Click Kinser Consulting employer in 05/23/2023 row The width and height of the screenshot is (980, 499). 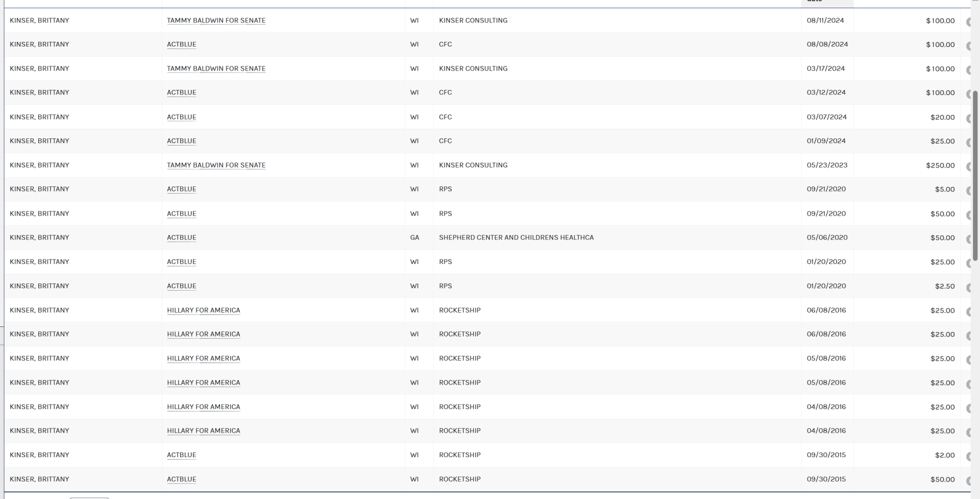[473, 165]
